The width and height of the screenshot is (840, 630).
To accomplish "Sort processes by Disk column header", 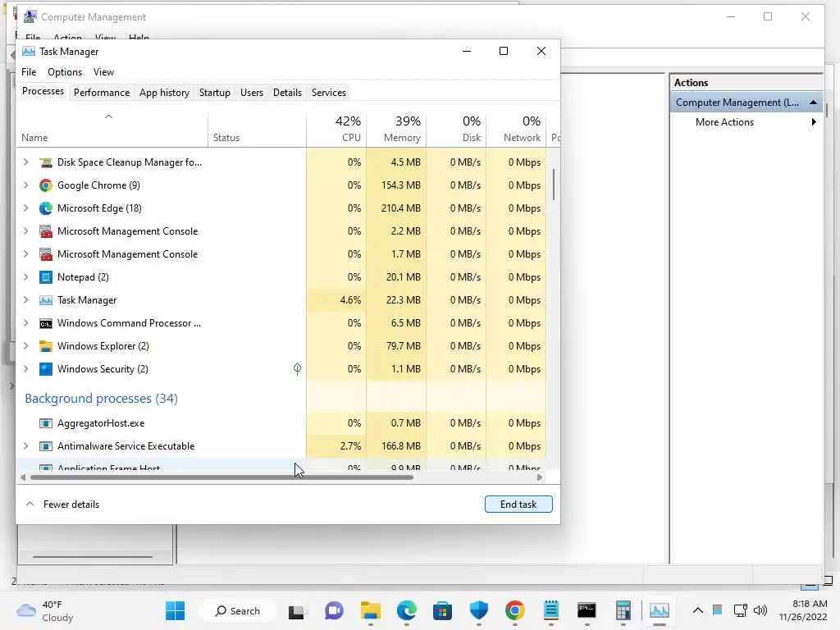I will [x=456, y=129].
